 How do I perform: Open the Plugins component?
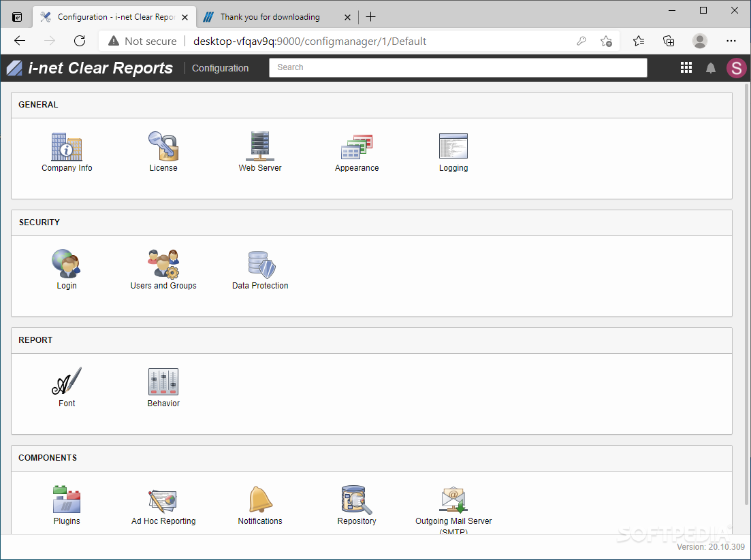point(67,505)
